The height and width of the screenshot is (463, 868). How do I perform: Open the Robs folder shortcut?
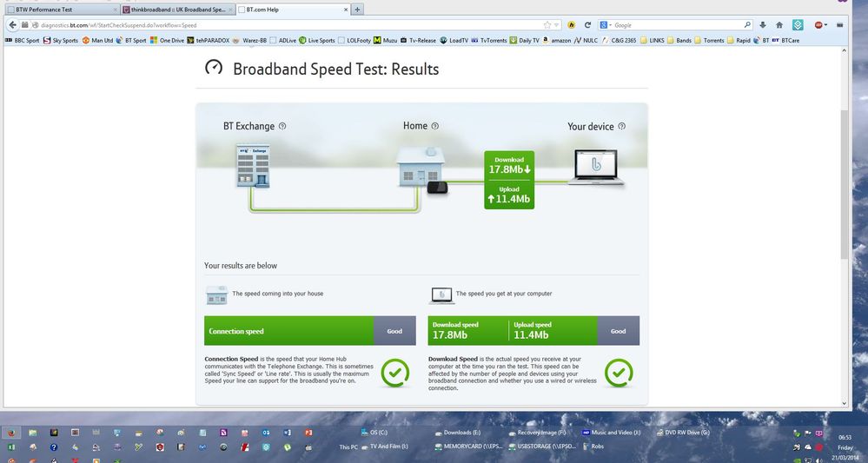pos(593,446)
